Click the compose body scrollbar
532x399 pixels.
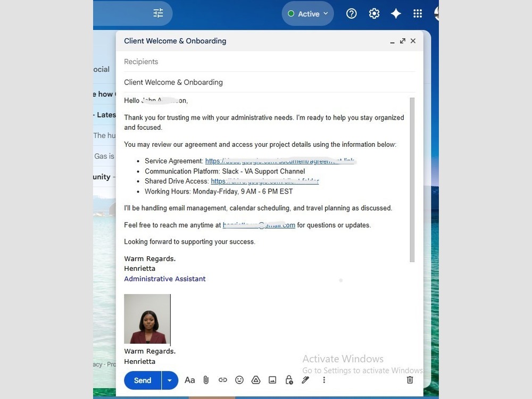412,180
